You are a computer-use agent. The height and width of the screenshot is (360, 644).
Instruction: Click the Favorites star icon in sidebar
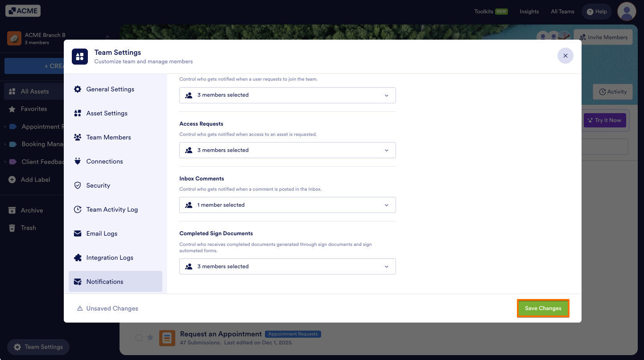tap(12, 109)
